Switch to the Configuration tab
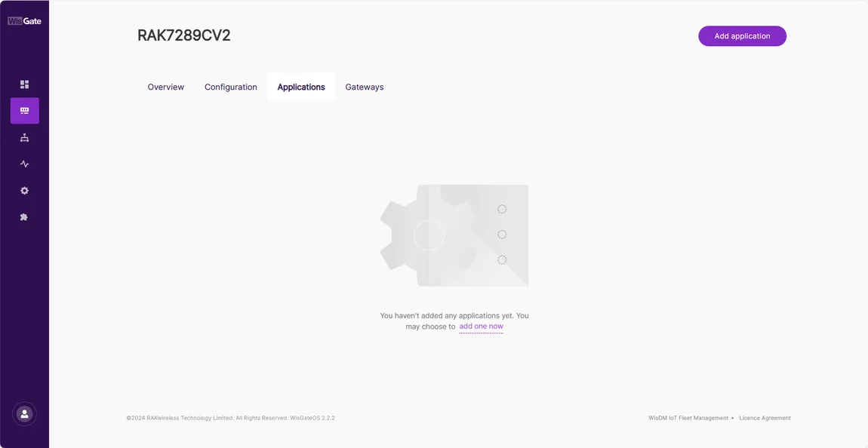This screenshot has width=868, height=448. click(x=231, y=87)
